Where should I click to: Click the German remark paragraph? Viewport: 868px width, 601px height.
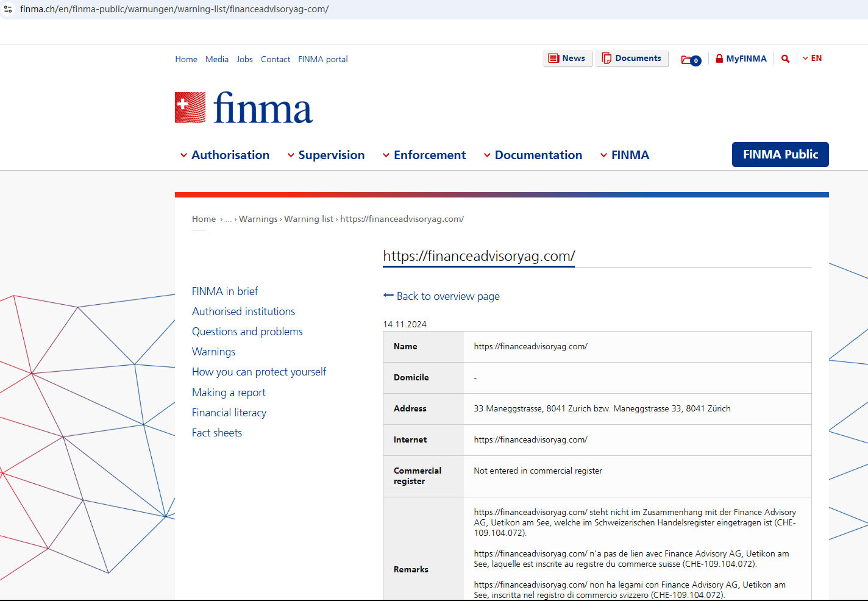(635, 522)
